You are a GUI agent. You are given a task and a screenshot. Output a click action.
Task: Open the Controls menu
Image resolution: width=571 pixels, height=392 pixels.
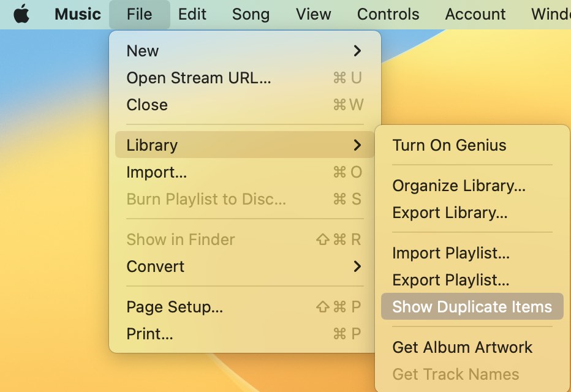(387, 14)
